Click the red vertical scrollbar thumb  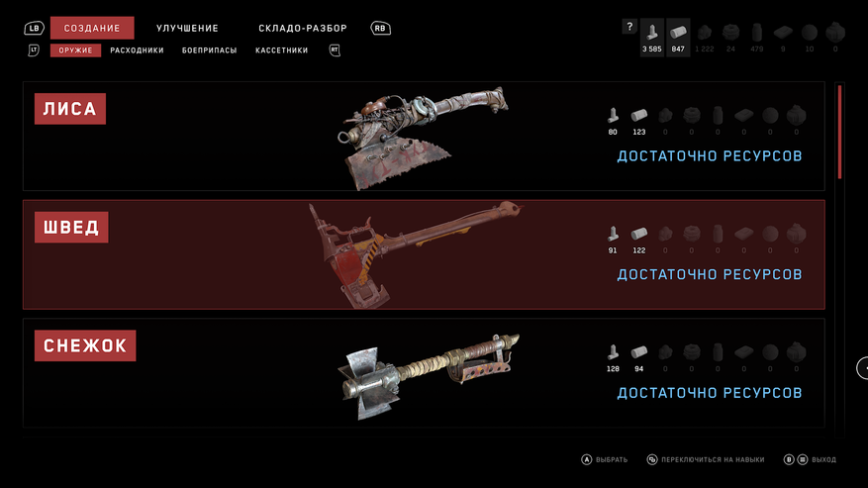click(839, 132)
